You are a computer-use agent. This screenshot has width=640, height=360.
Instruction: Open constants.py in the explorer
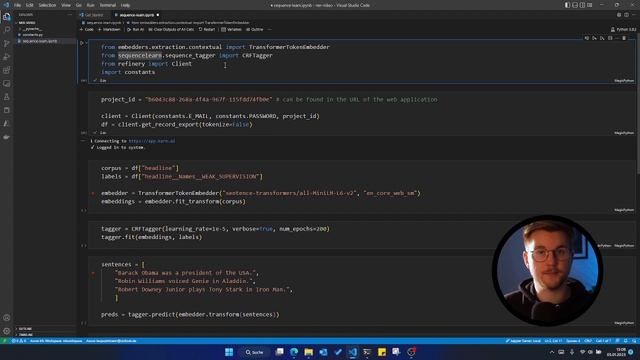(33, 35)
